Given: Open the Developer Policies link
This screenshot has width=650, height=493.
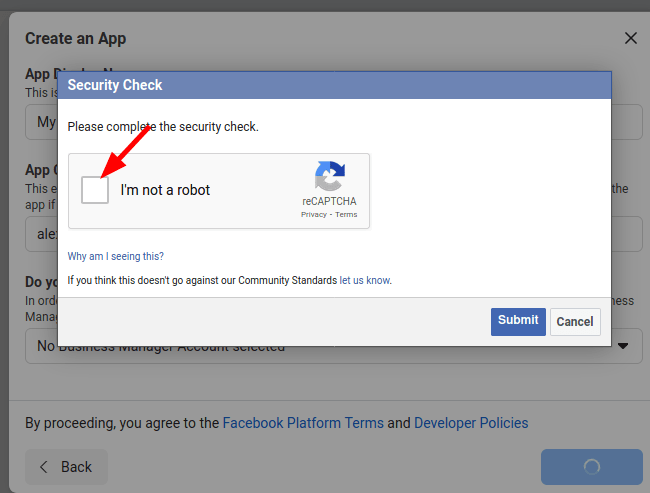Looking at the screenshot, I should (x=471, y=423).
